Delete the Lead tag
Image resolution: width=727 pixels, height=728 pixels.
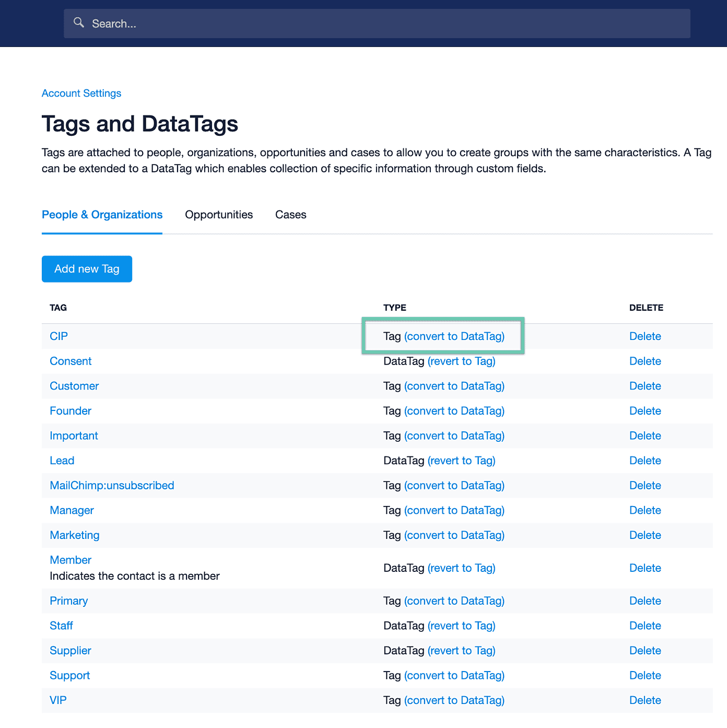pyautogui.click(x=645, y=461)
